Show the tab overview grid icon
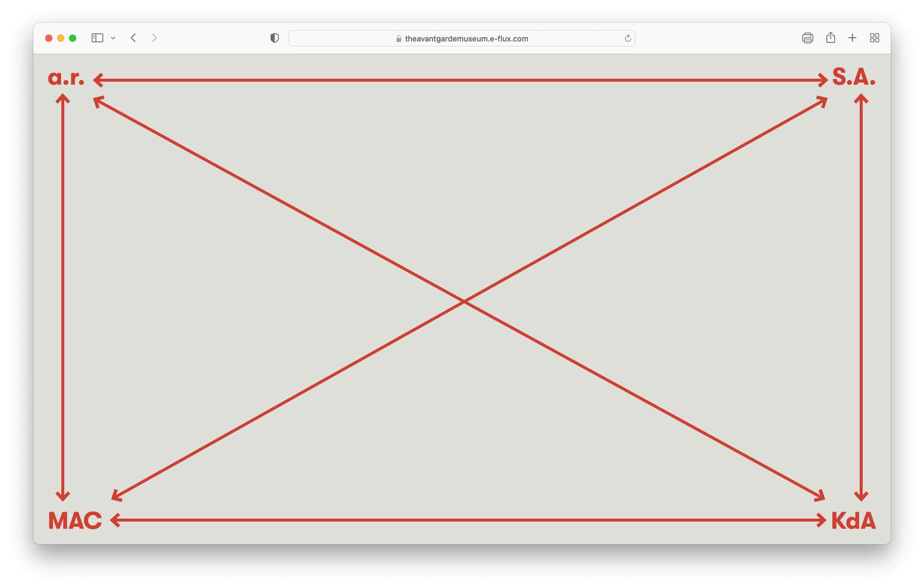 click(x=874, y=38)
